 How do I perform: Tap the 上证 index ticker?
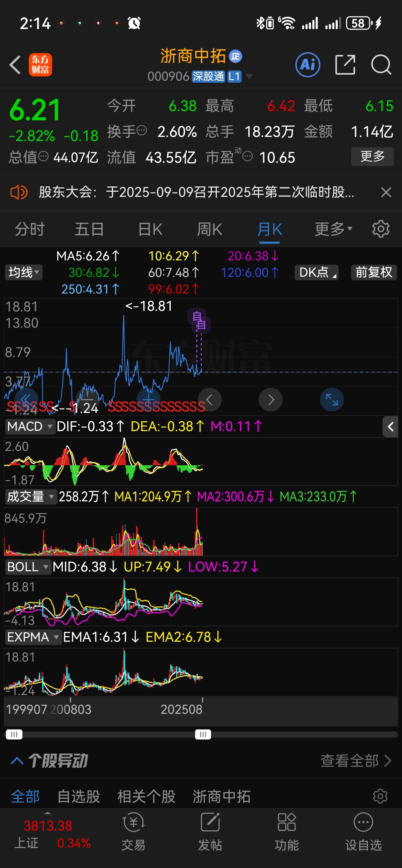[52, 834]
